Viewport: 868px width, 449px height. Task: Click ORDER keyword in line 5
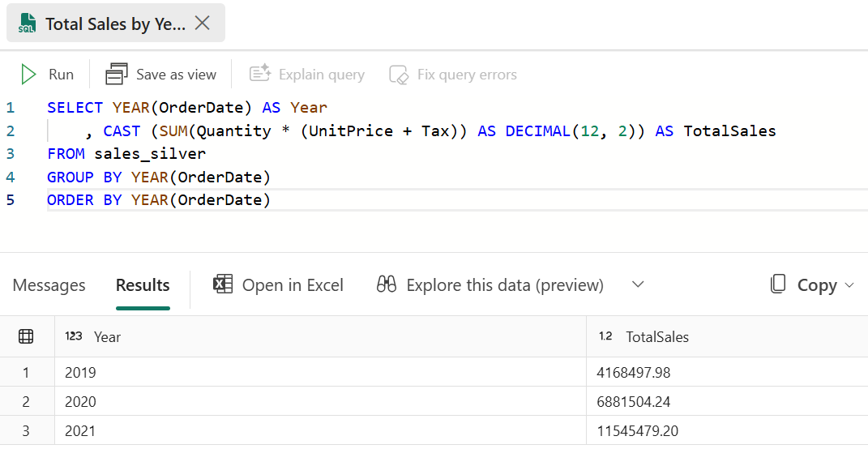71,200
